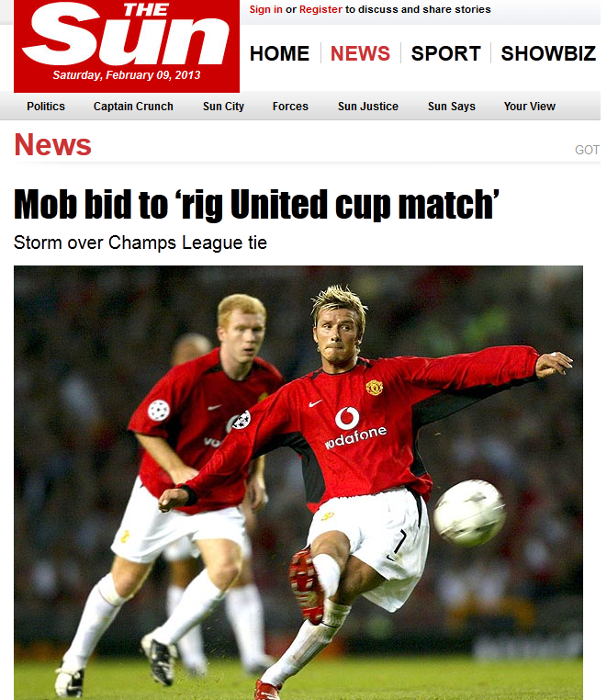Go to the NEWS tab
The height and width of the screenshot is (700, 607).
point(360,53)
